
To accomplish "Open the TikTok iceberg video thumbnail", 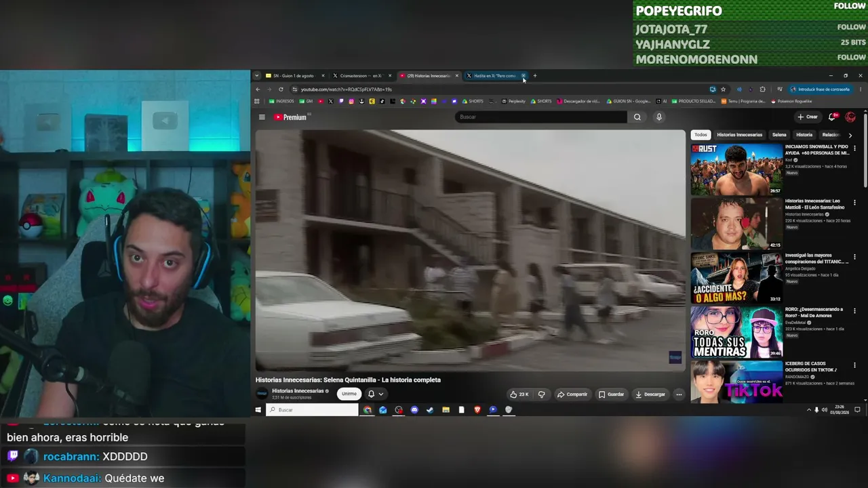I will pos(736,382).
